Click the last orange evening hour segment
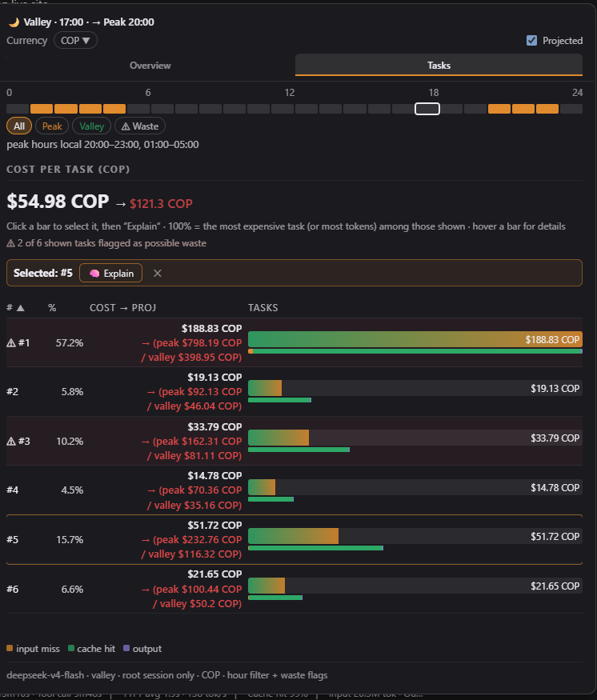This screenshot has height=700, width=597. coord(547,109)
